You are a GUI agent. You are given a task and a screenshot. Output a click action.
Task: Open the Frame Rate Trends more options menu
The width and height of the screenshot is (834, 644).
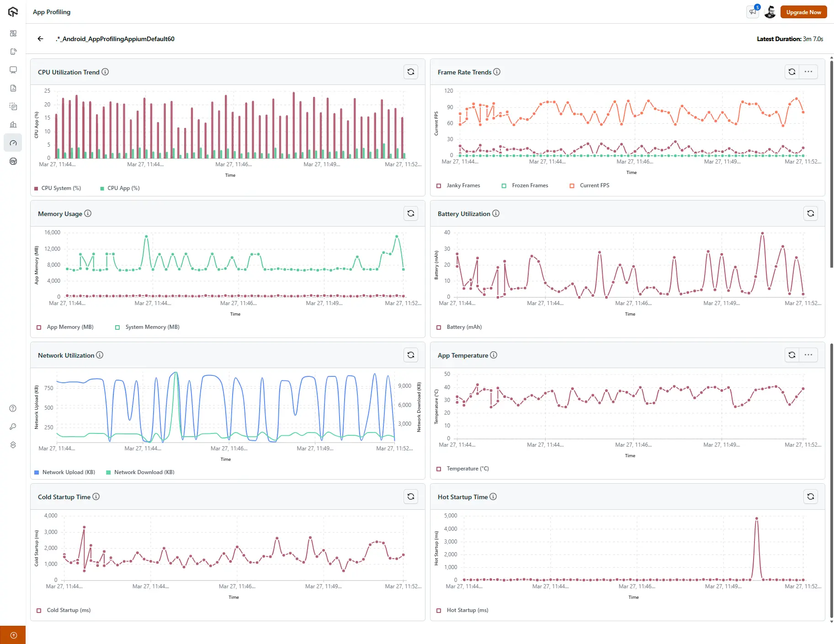808,72
